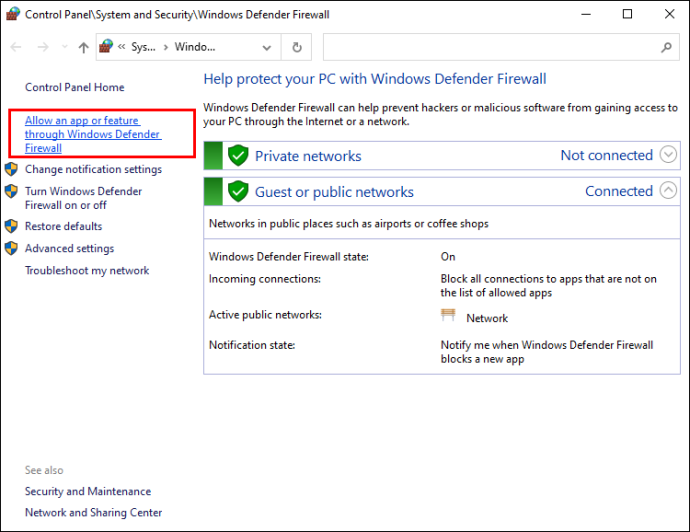Click the Notification state label
Screen dimensions: 690x532
[x=252, y=345]
